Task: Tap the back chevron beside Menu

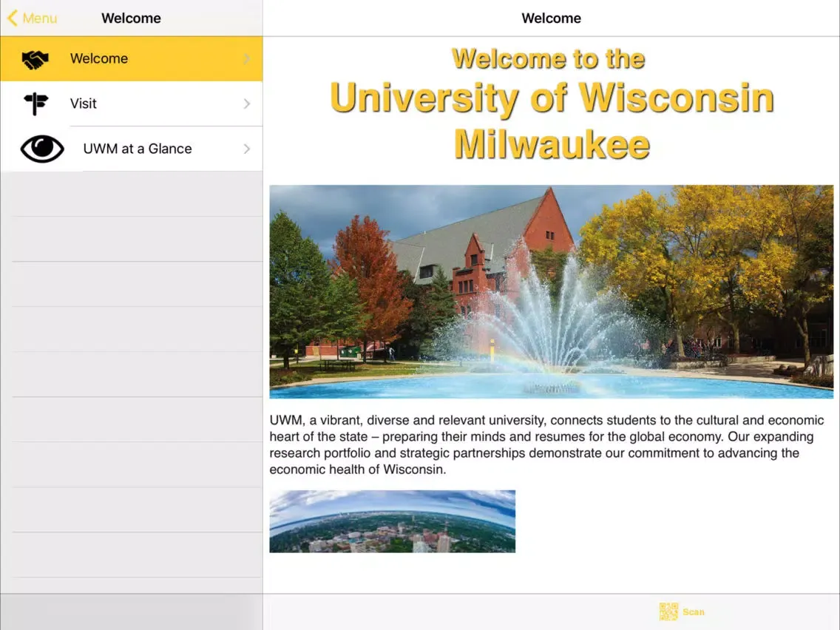Action: (13, 18)
